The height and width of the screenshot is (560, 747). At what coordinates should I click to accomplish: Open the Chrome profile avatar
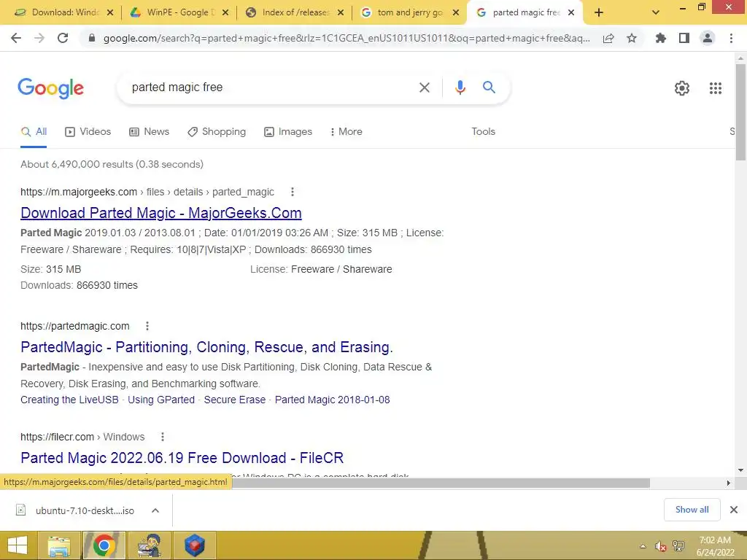(708, 38)
